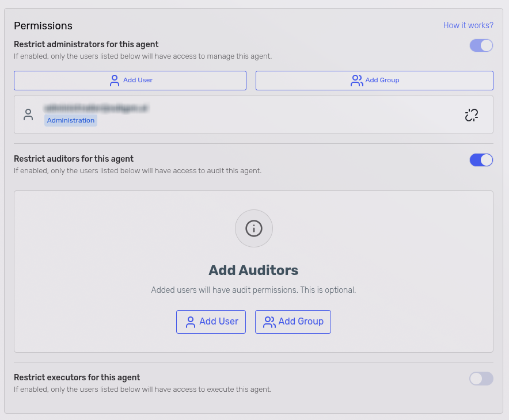Click the group icon inside top Add Group button
Screen dimensions: 509x420
pos(357,81)
